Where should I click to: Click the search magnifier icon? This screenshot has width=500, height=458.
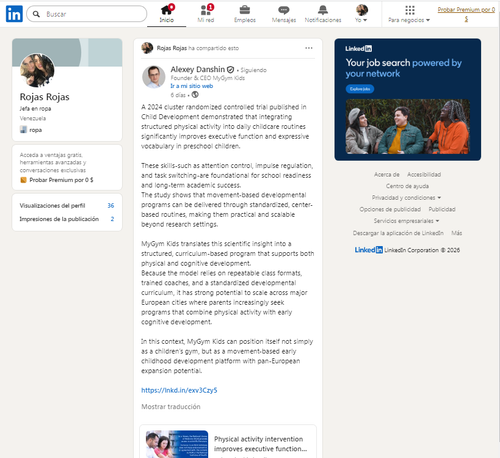pyautogui.click(x=36, y=14)
